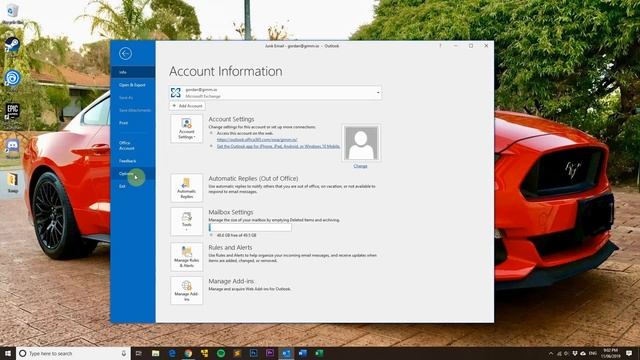The height and width of the screenshot is (360, 640).
Task: Launch Word from the taskbar
Action: [302, 353]
